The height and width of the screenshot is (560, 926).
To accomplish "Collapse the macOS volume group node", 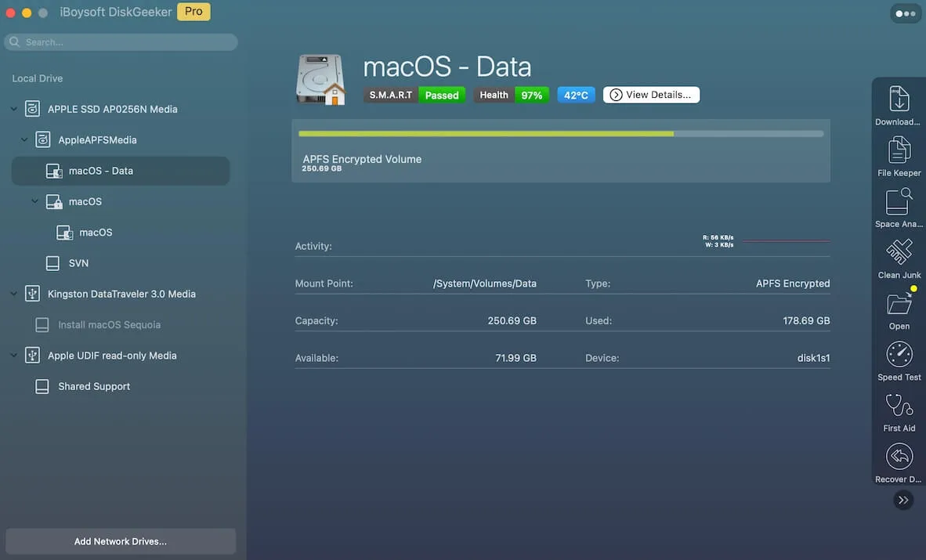I will (x=34, y=201).
